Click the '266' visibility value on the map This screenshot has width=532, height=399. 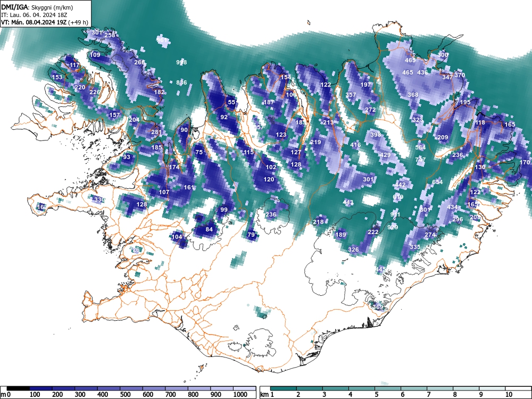click(139, 62)
